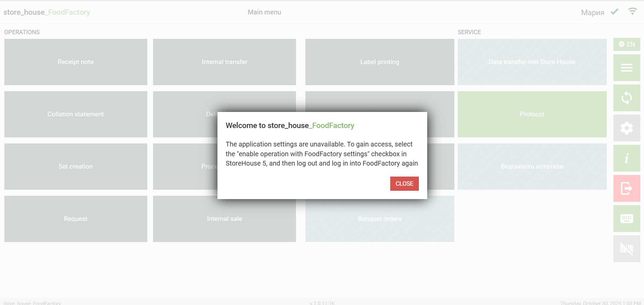
Task: Open the gear settings icon
Action: point(627,128)
